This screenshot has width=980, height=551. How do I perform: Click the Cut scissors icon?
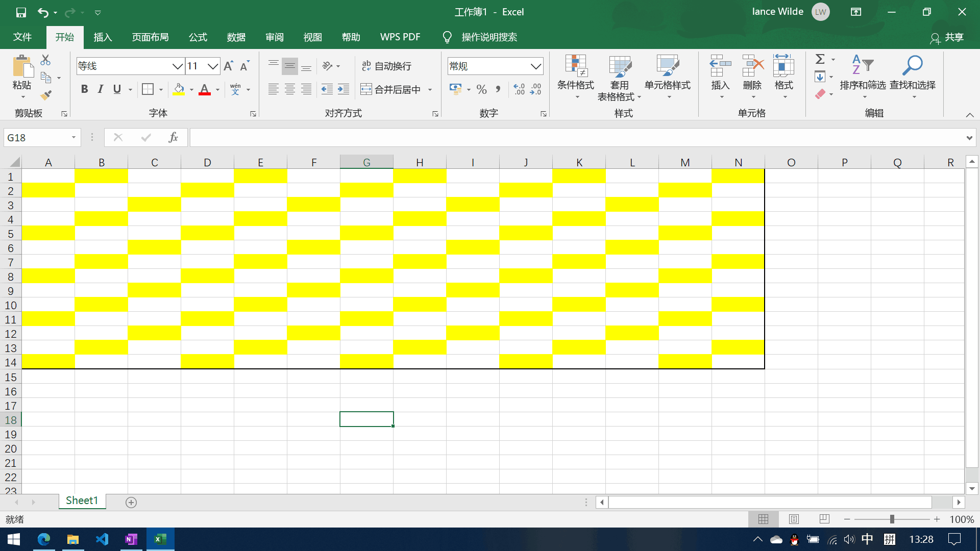point(45,60)
